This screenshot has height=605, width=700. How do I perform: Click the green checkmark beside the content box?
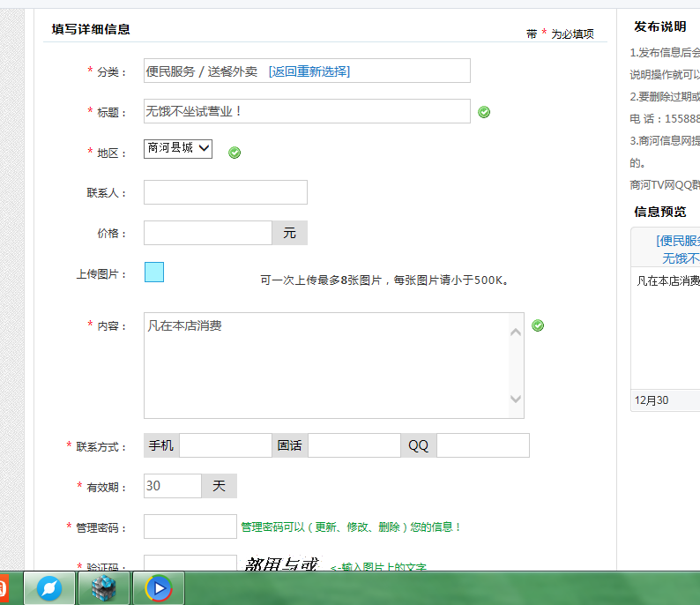tap(538, 325)
